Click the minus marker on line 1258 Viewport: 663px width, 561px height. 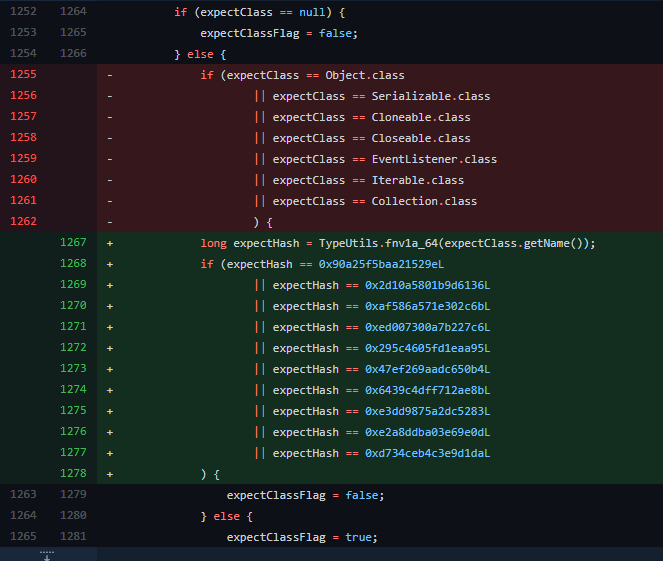[110, 138]
